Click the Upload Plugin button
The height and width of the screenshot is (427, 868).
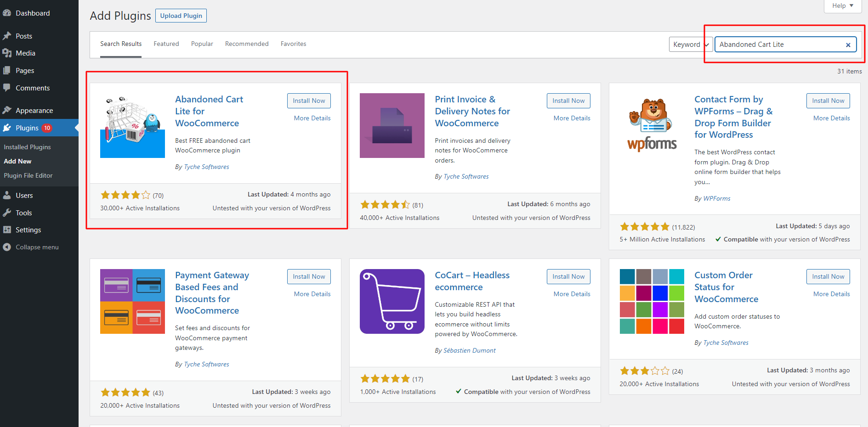point(181,16)
